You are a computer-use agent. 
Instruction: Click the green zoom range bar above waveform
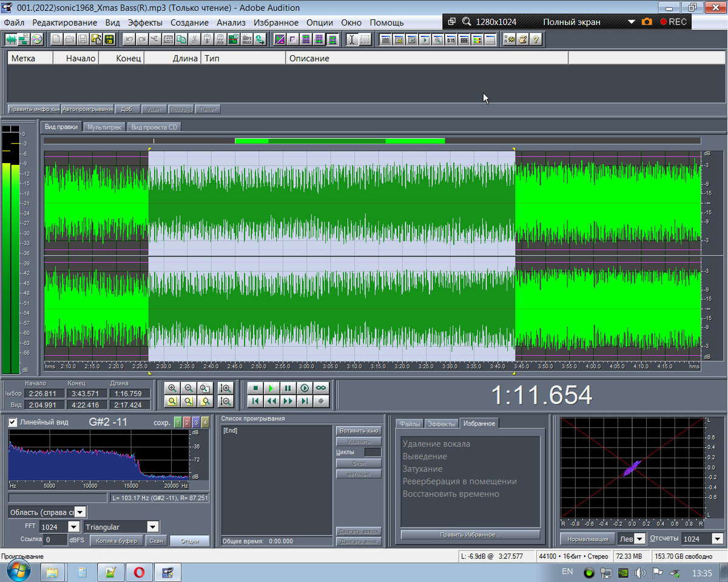(x=340, y=141)
